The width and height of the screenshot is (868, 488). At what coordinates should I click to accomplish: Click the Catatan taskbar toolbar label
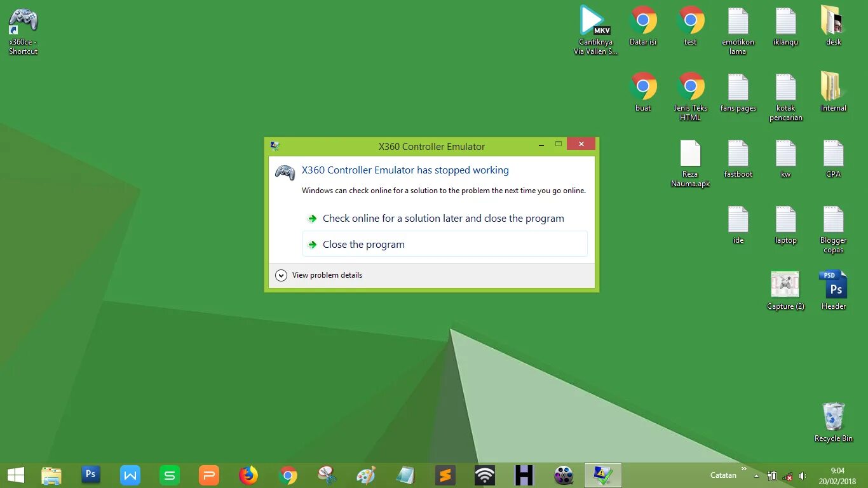point(723,475)
